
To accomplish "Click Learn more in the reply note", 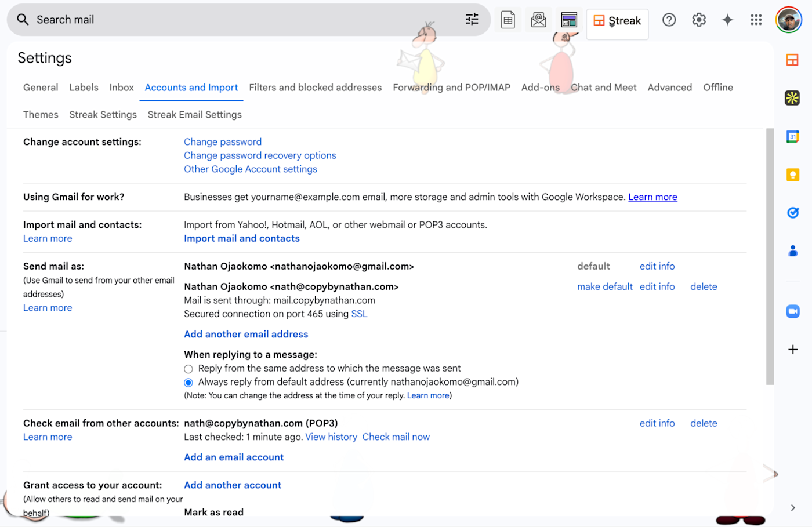I will (428, 395).
